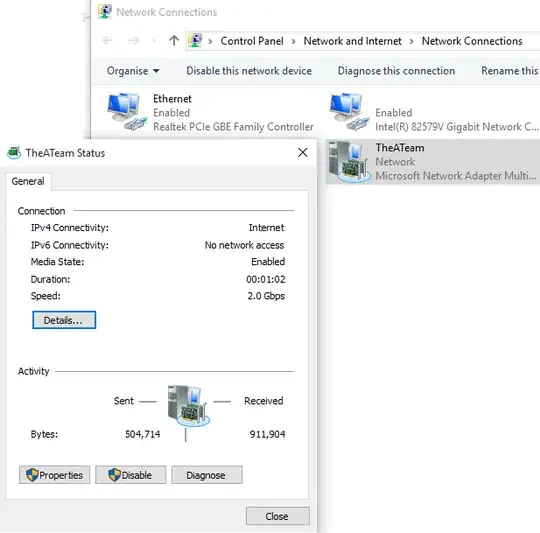Image resolution: width=540 pixels, height=533 pixels.
Task: Click the Duration value 00:01:02
Action: (x=266, y=279)
